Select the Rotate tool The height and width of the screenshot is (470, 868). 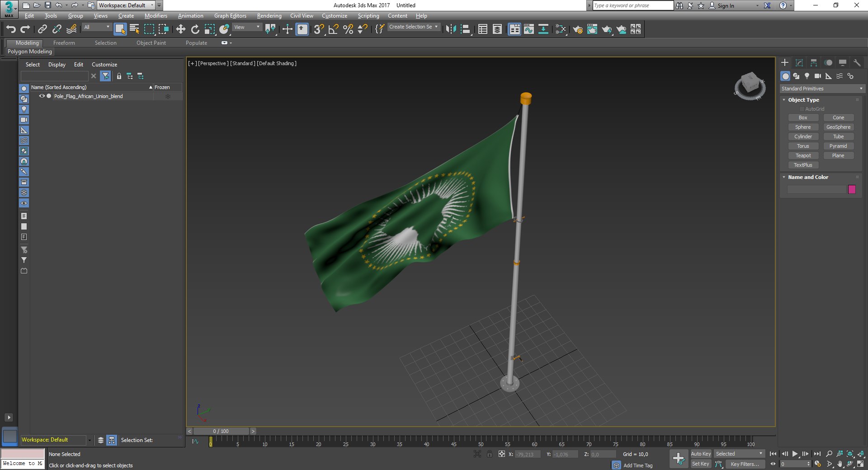tap(195, 29)
